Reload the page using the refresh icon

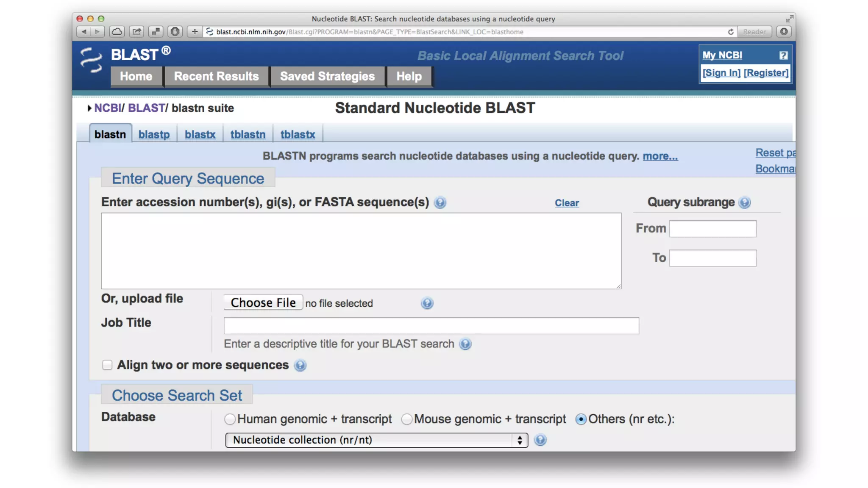(731, 32)
